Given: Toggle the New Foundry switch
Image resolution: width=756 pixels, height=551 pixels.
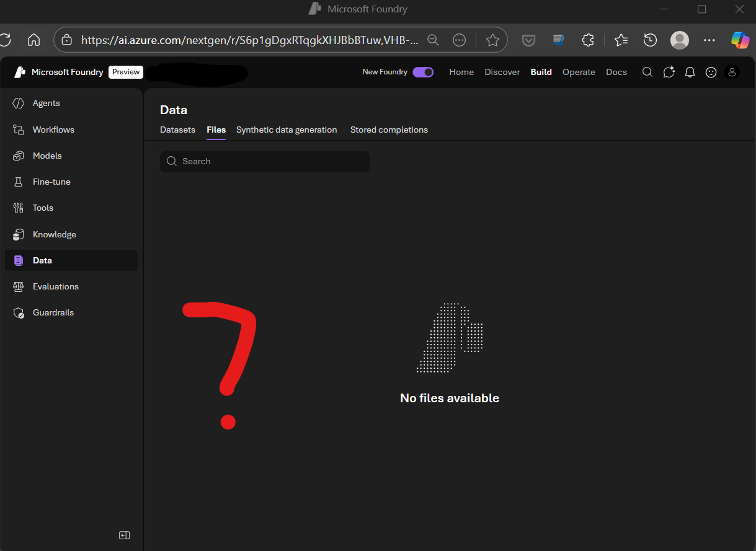Looking at the screenshot, I should click(x=423, y=72).
